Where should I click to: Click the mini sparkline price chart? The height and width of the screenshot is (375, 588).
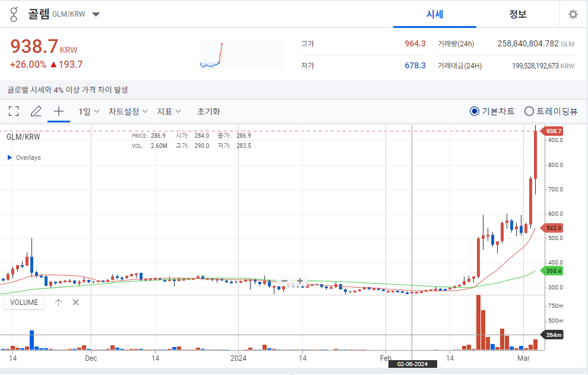tap(242, 55)
